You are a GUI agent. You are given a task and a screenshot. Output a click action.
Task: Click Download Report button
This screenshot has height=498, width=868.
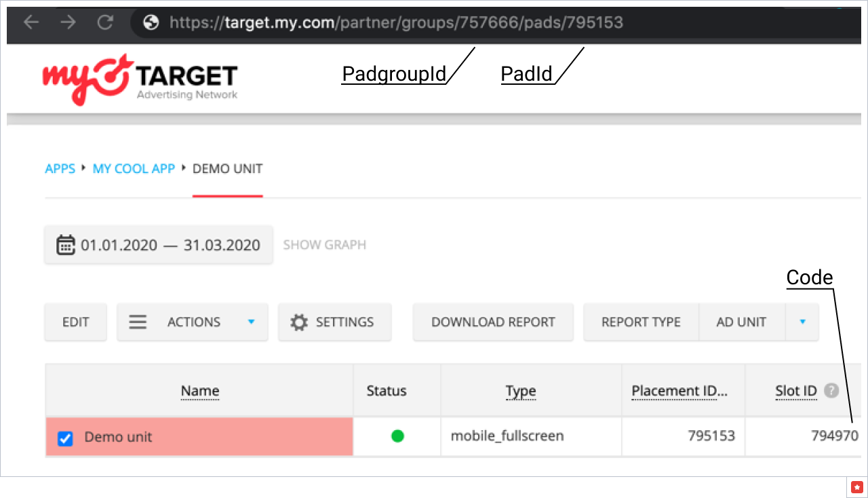(493, 322)
